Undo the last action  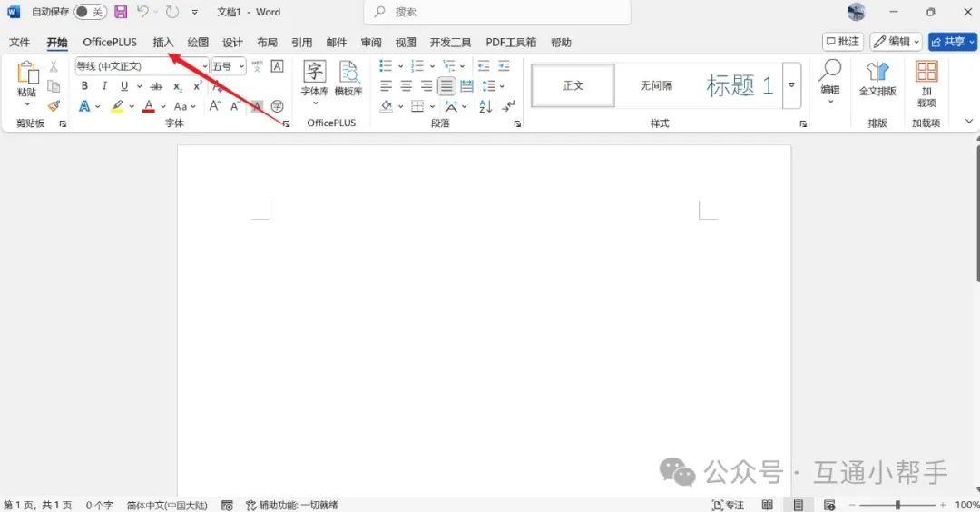[x=143, y=12]
